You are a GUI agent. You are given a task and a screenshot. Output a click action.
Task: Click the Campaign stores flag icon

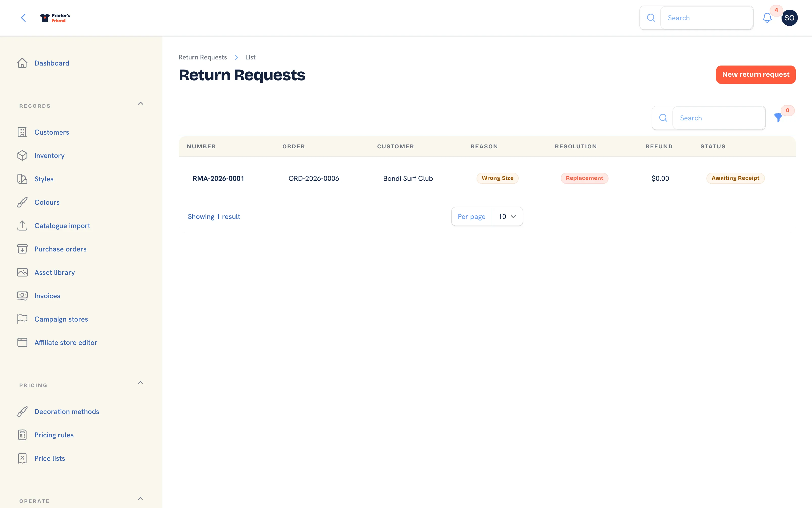point(22,319)
